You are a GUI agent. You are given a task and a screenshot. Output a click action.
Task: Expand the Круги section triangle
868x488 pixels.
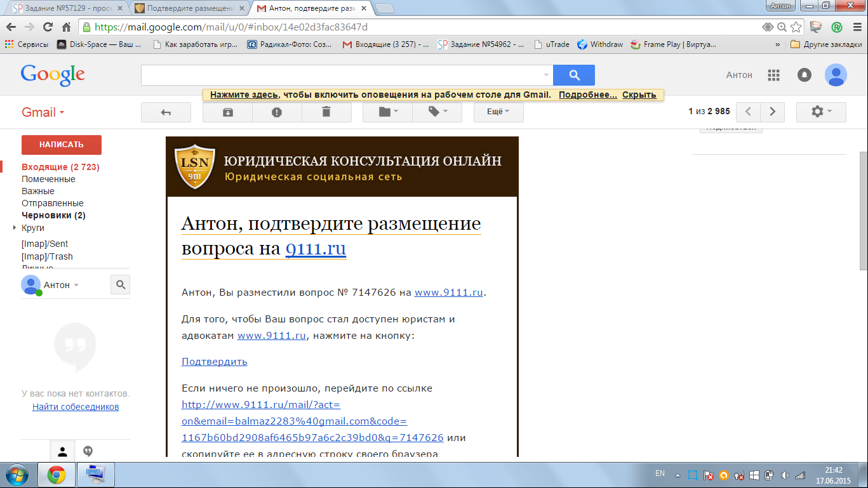coord(15,227)
